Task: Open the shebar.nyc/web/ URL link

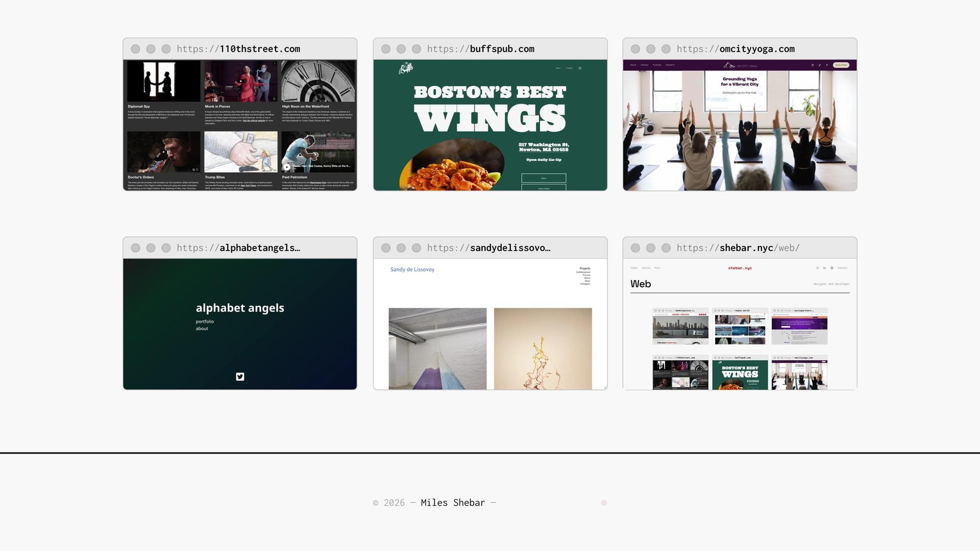Action: [738, 248]
